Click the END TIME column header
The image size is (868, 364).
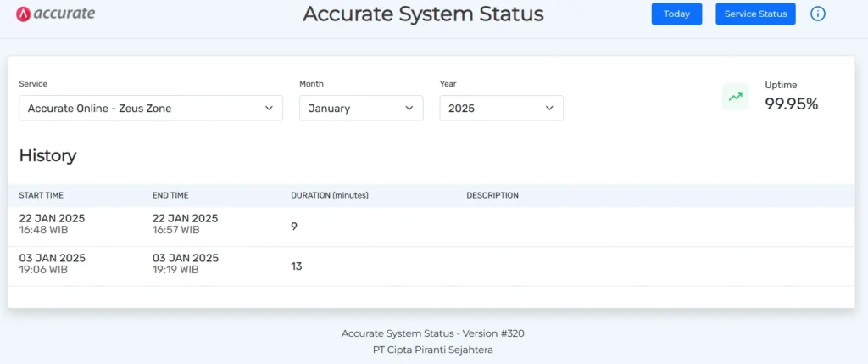170,195
